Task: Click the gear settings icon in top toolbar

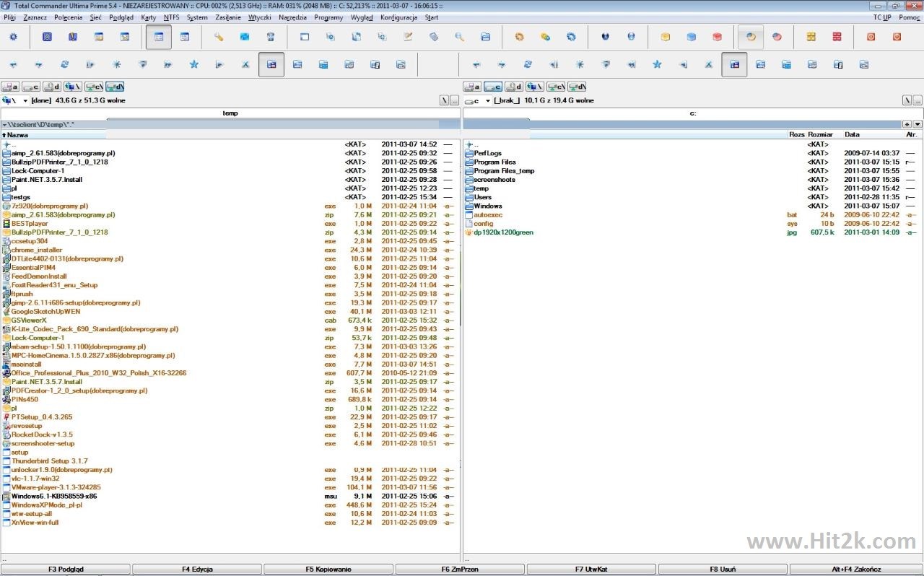Action: 13,37
